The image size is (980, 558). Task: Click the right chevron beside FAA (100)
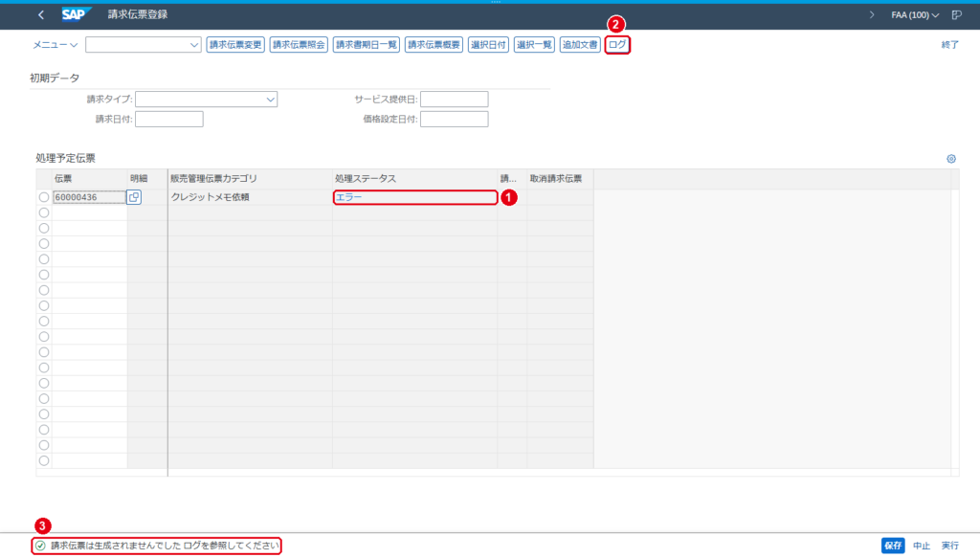coord(872,15)
